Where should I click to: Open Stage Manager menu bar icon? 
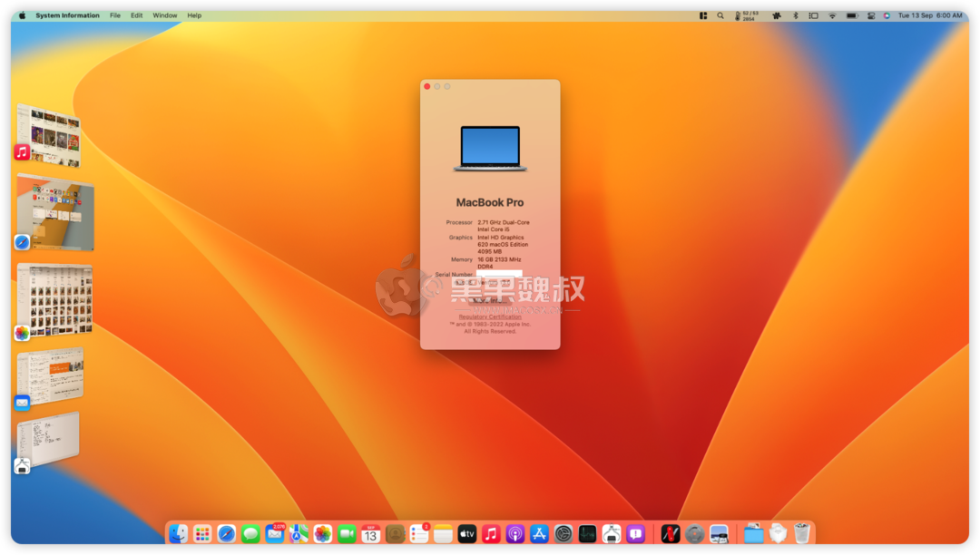tap(813, 15)
